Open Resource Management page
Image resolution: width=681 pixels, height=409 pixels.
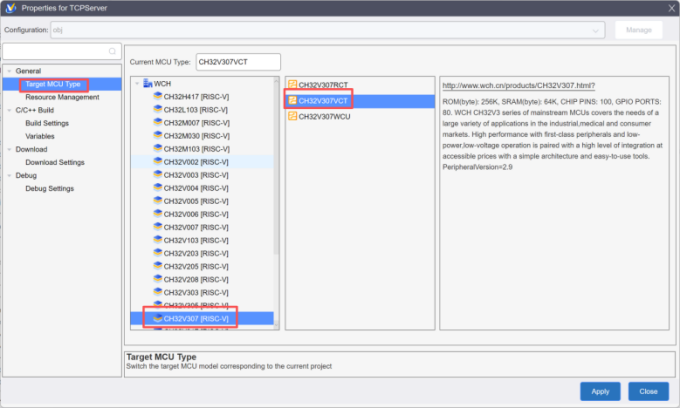pyautogui.click(x=62, y=97)
